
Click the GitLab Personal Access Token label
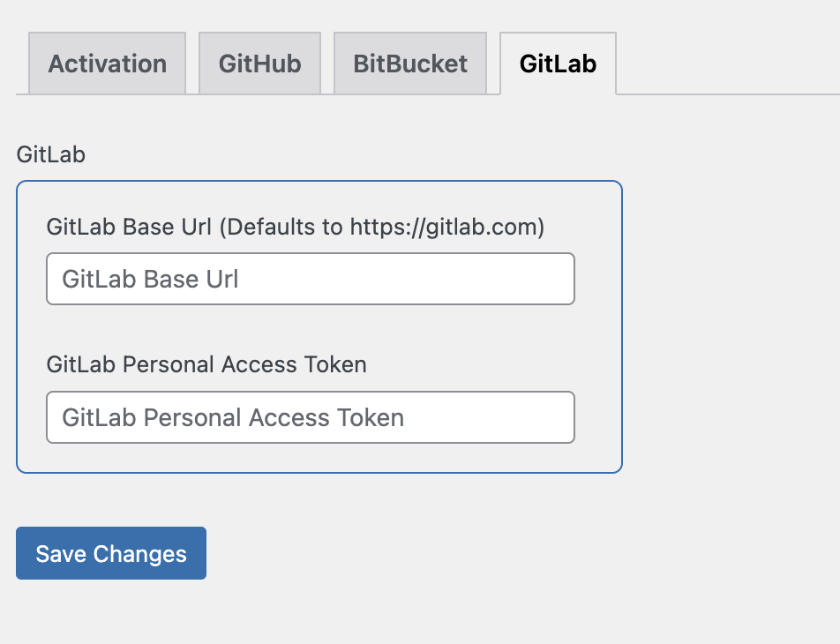[x=206, y=364]
